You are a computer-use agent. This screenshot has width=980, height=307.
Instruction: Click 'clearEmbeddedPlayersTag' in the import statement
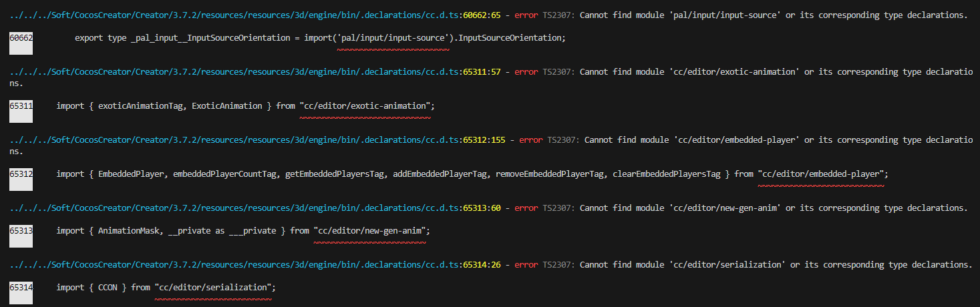(667, 174)
